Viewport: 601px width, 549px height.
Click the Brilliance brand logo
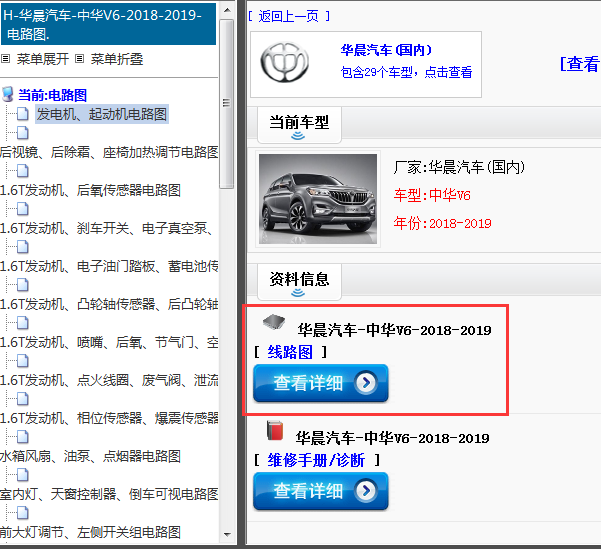click(x=285, y=62)
